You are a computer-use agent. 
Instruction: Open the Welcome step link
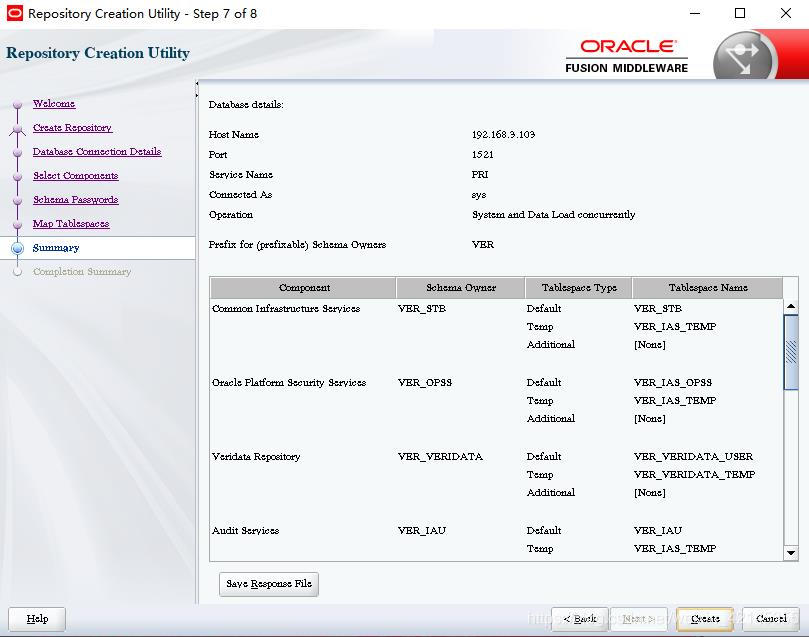coord(54,104)
